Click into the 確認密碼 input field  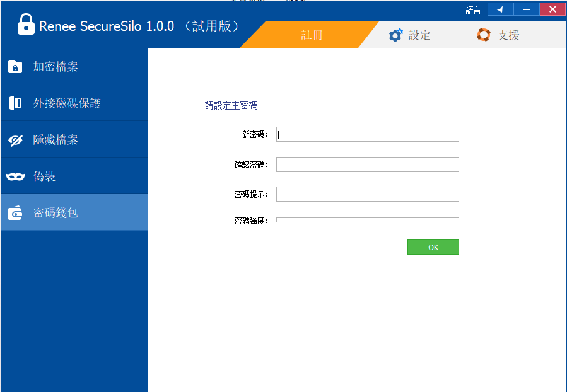coord(368,164)
